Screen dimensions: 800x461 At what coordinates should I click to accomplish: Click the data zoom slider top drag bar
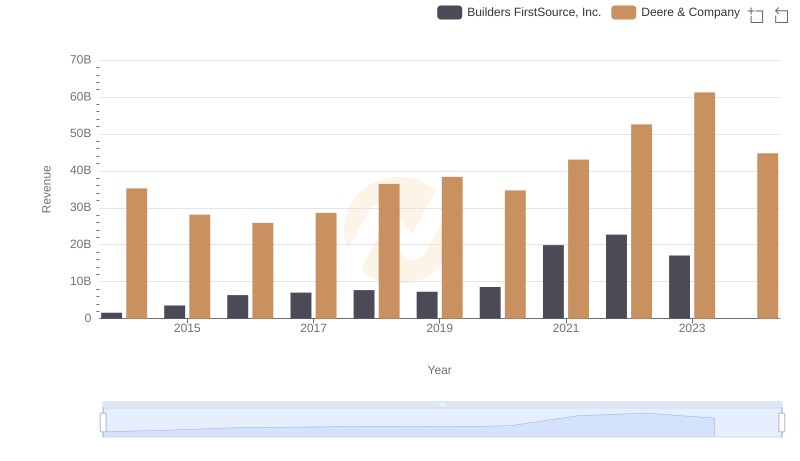(x=442, y=404)
